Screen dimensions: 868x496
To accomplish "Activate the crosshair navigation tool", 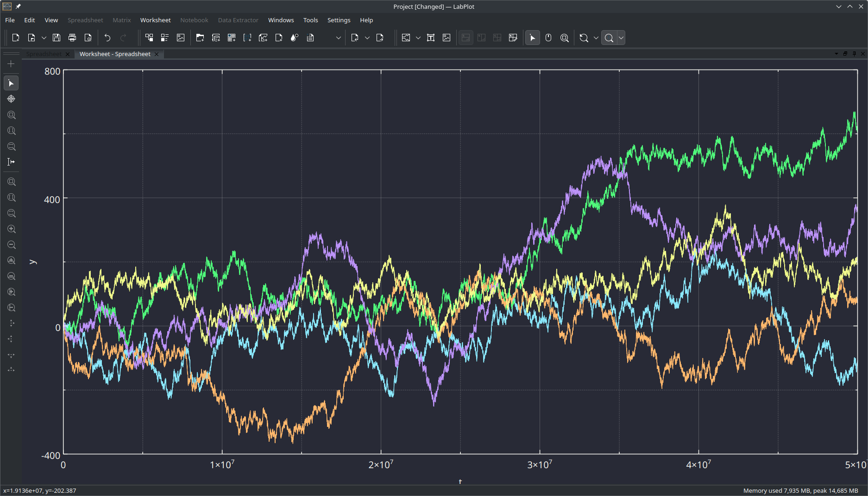I will (11, 99).
